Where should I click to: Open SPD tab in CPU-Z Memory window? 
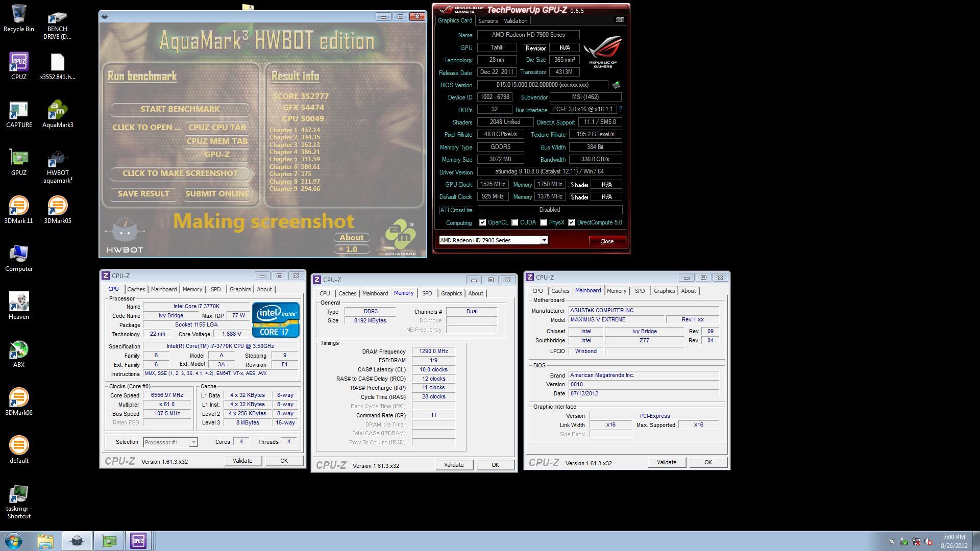(x=427, y=293)
